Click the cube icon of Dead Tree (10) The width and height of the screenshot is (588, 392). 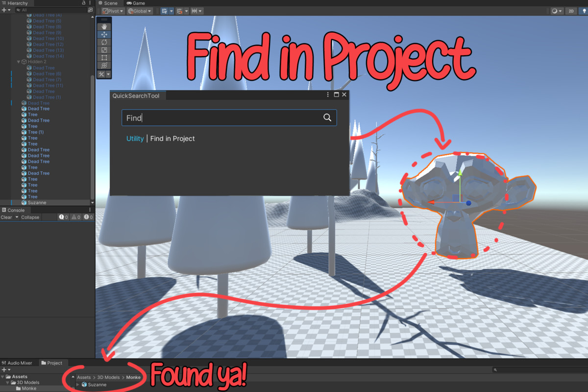[29, 38]
